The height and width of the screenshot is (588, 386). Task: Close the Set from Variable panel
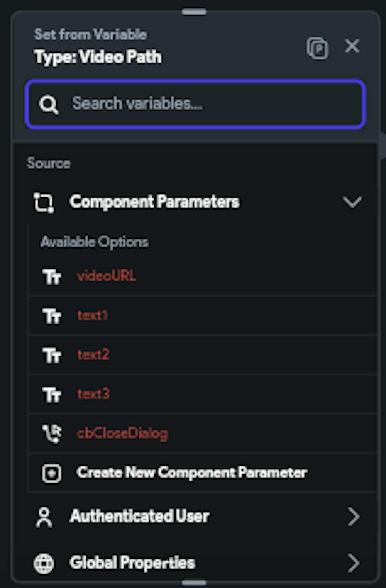(x=352, y=46)
